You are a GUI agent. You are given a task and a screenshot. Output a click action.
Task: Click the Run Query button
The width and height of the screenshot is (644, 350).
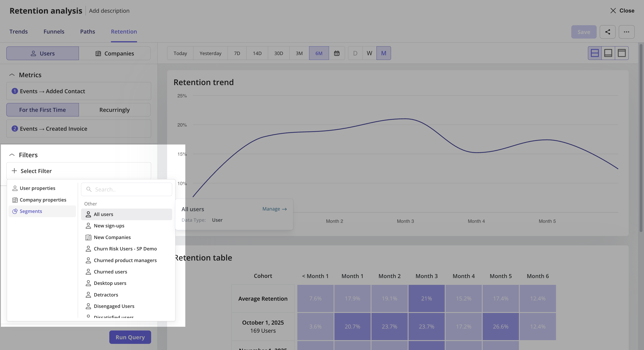click(x=130, y=337)
